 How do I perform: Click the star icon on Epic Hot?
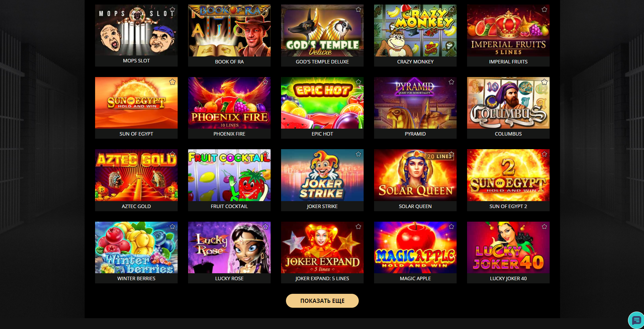[x=358, y=82]
